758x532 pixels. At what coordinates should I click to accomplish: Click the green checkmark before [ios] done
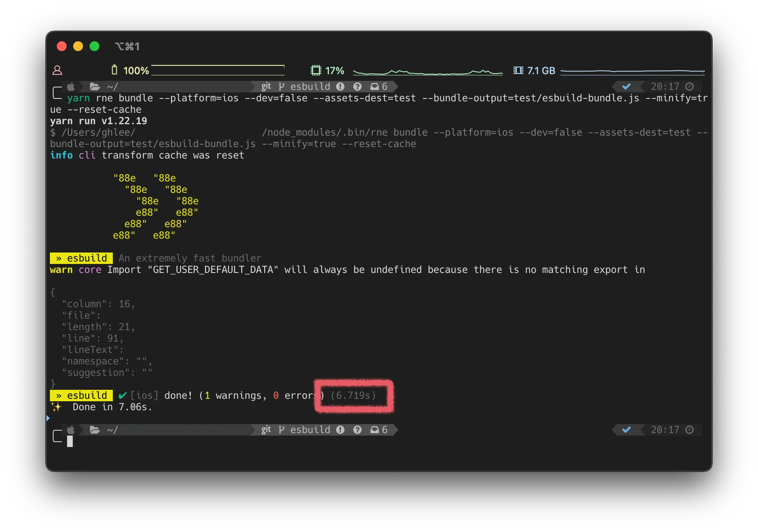coord(121,395)
